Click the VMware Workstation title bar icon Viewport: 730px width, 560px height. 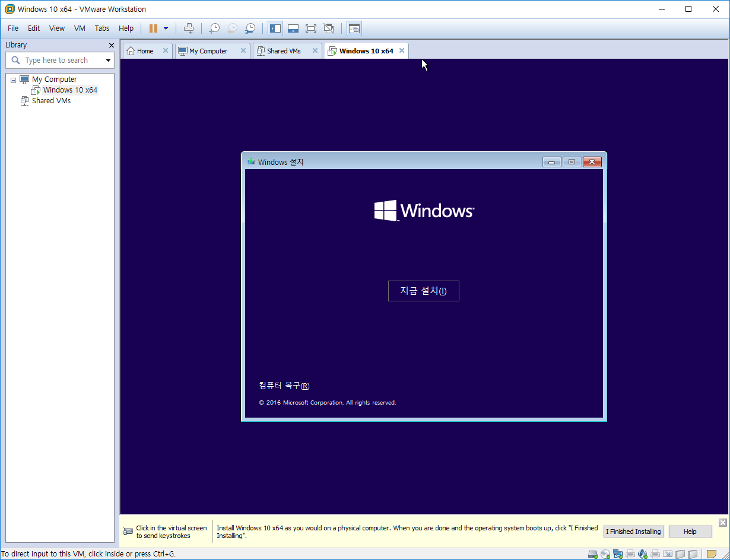[x=9, y=9]
